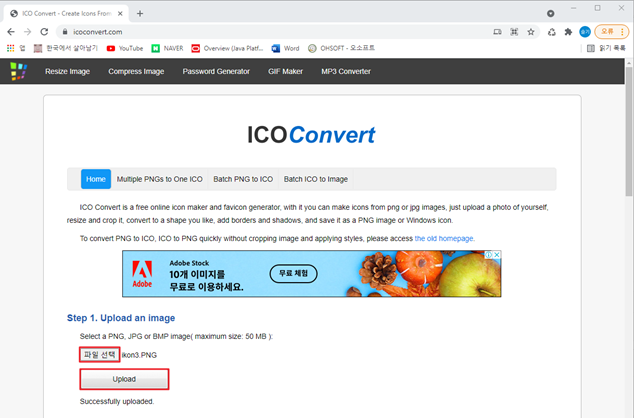
Task: Open Chrome three-dot menu
Action: coord(622,32)
